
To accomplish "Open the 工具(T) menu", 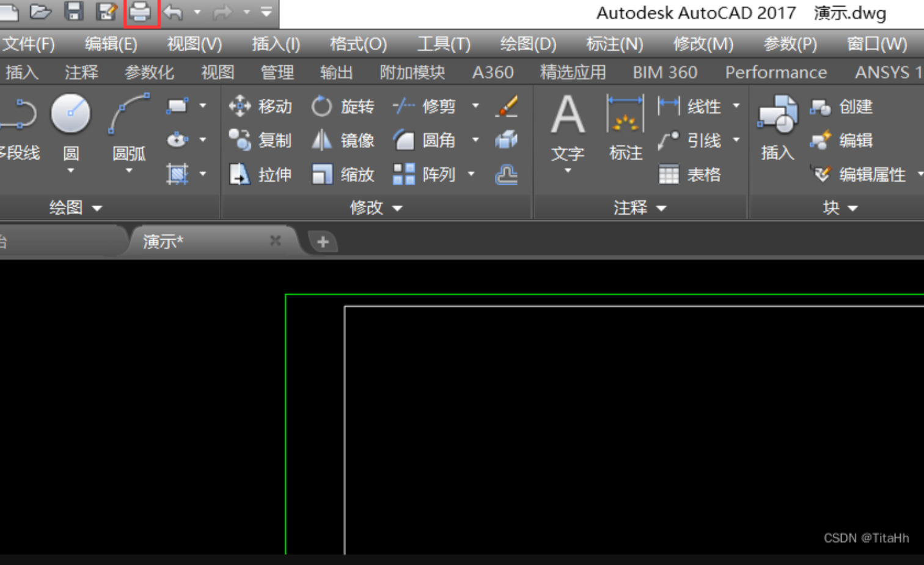I will (x=444, y=44).
